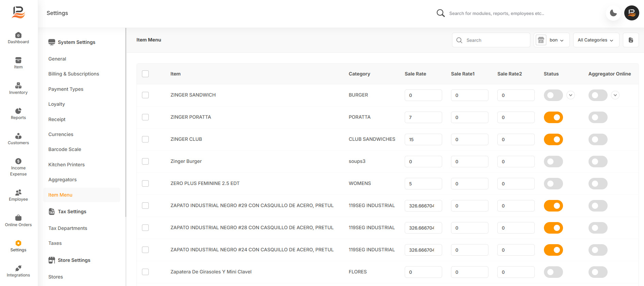This screenshot has height=286, width=644.
Task: Toggle dark mode moon icon
Action: [x=613, y=13]
